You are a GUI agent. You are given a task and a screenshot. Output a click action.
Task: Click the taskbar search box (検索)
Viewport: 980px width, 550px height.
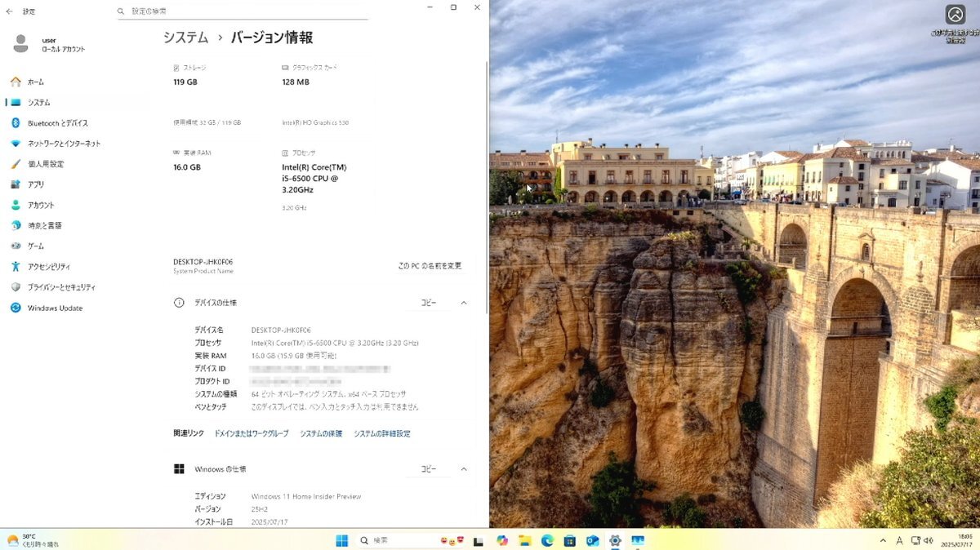pyautogui.click(x=414, y=540)
